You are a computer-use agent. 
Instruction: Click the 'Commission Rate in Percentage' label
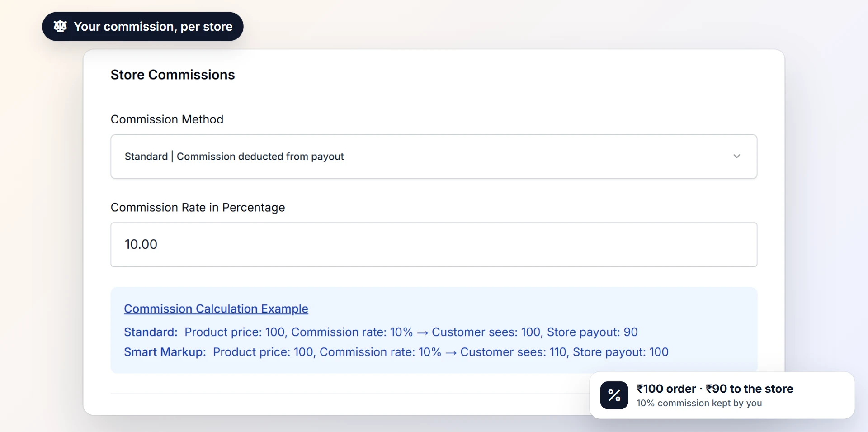198,208
